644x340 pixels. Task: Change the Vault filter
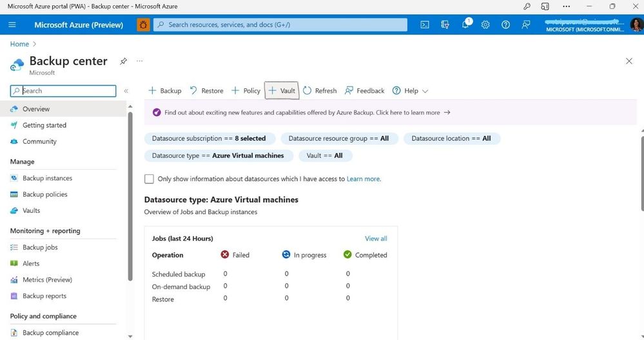click(x=324, y=156)
